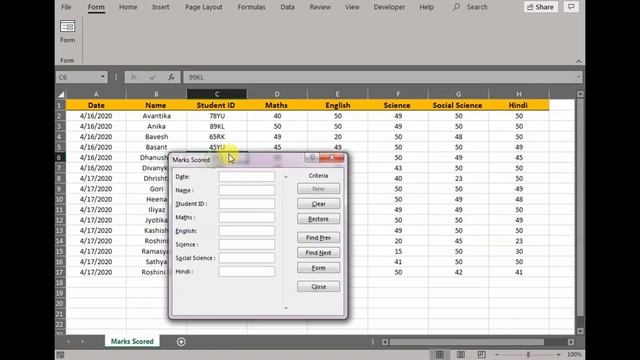This screenshot has width=640, height=360.
Task: Switch to the Home ribbon tab
Action: [x=128, y=7]
